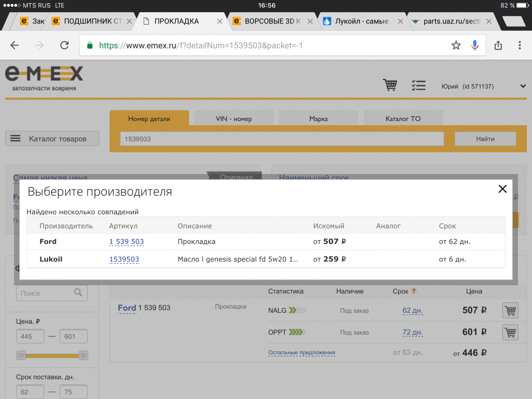Open the orders checklist icon in the header
The height and width of the screenshot is (399, 532).
pyautogui.click(x=419, y=85)
